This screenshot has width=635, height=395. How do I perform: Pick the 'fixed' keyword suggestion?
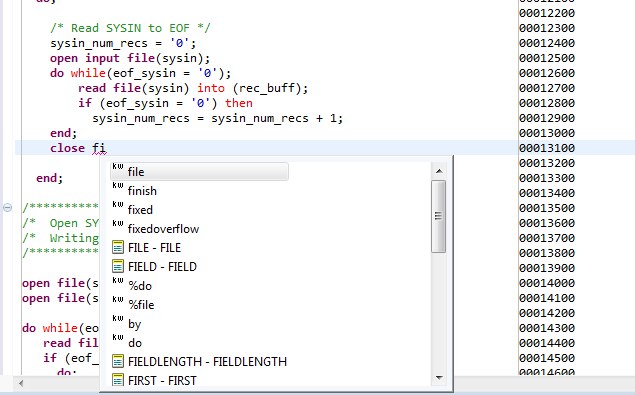140,210
